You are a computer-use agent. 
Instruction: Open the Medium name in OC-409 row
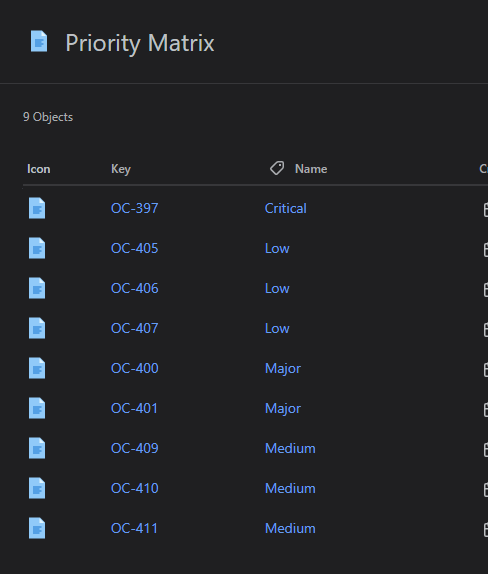[x=290, y=448]
